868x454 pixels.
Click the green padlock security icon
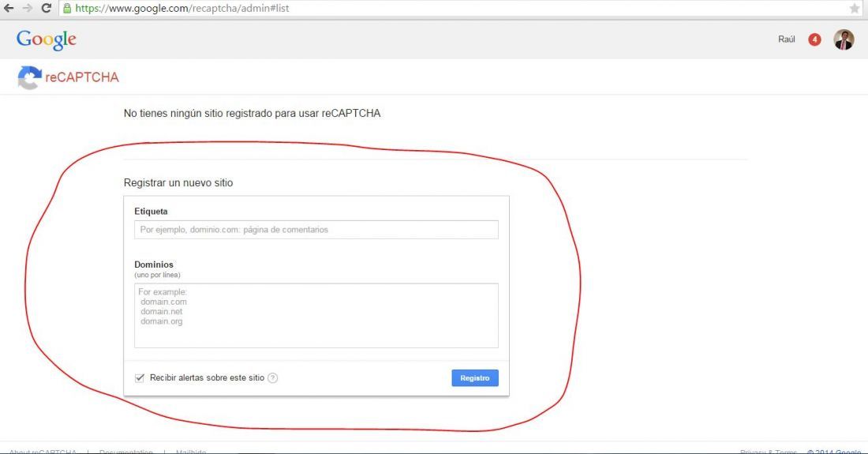pyautogui.click(x=67, y=9)
